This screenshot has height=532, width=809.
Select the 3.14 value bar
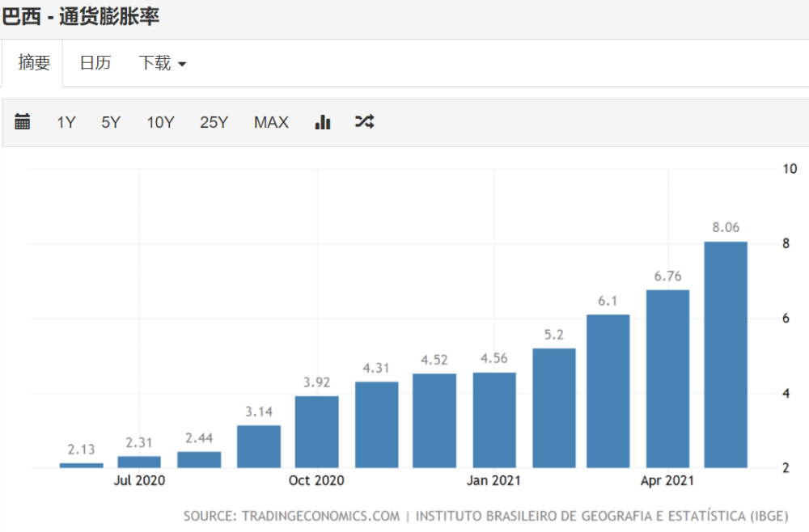[x=259, y=446]
